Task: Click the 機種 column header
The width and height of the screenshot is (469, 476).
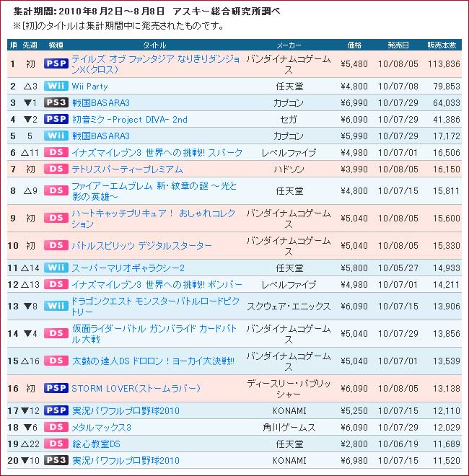Action: [x=56, y=45]
